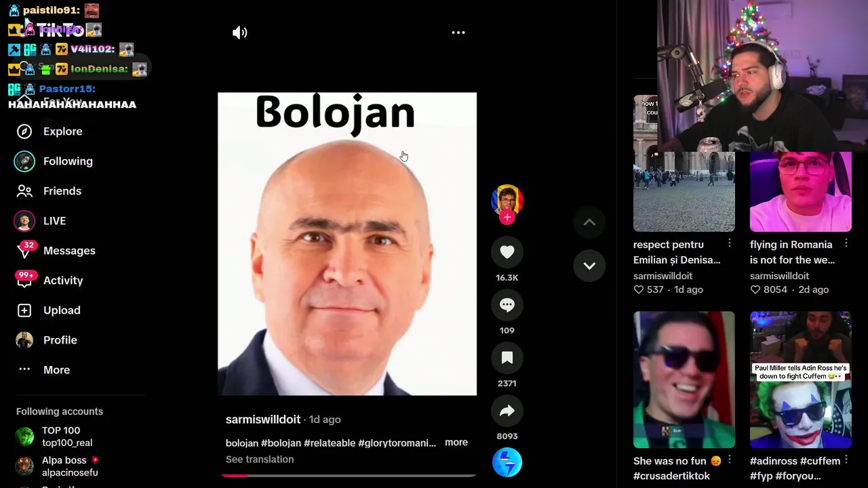
Task: Click the Activity icon with 99+ badge
Action: coord(24,280)
